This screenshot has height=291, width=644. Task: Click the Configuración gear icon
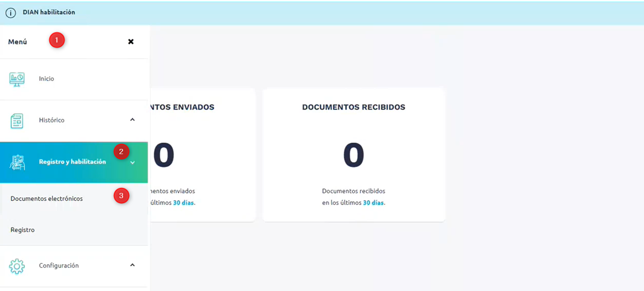17,266
